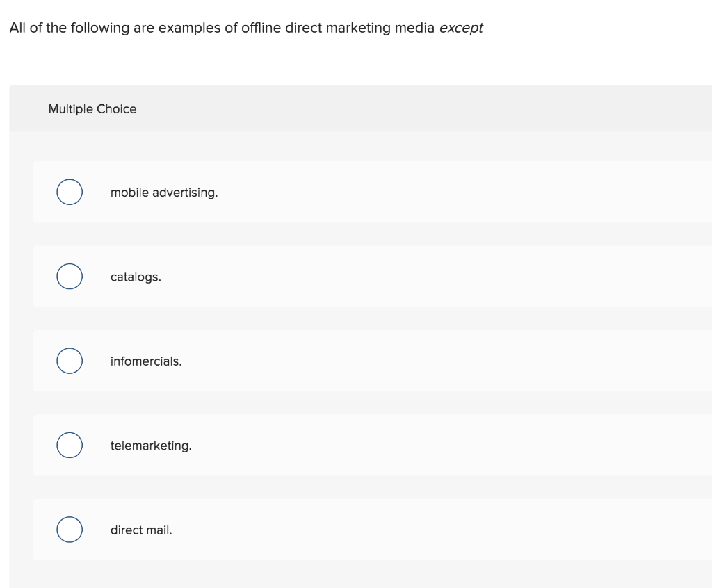The height and width of the screenshot is (588, 712).
Task: Select the radio button for telemarketing
Action: (69, 445)
